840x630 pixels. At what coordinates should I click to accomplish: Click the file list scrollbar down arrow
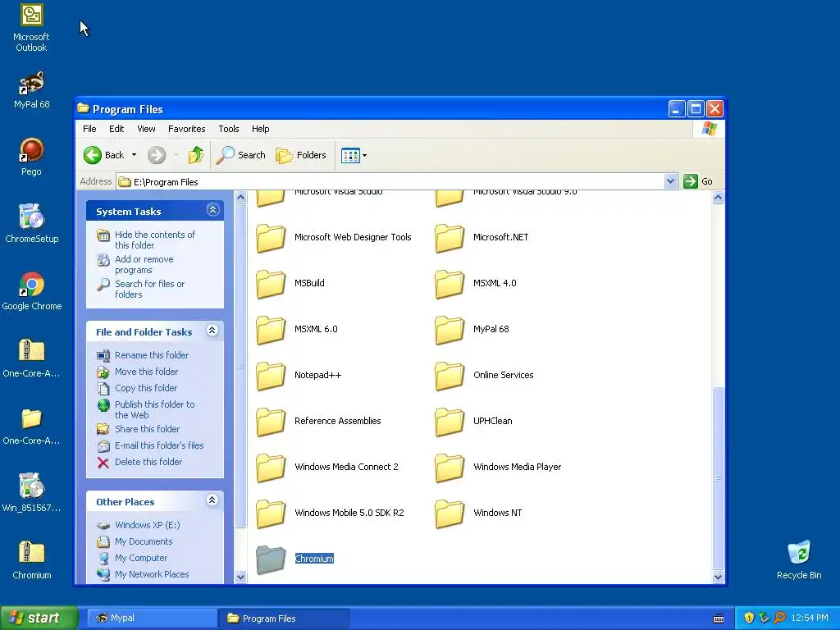pos(719,577)
